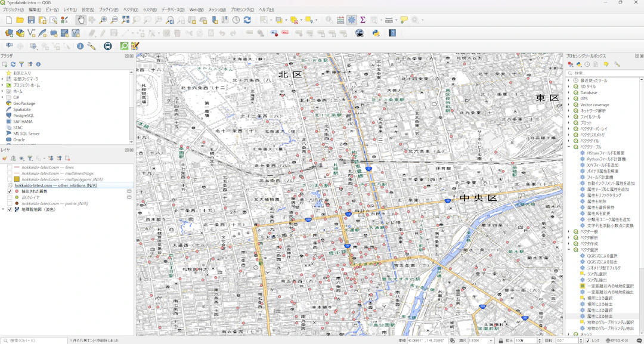Open the プロセシング(C) menu
This screenshot has width=644, height=344.
243,10
